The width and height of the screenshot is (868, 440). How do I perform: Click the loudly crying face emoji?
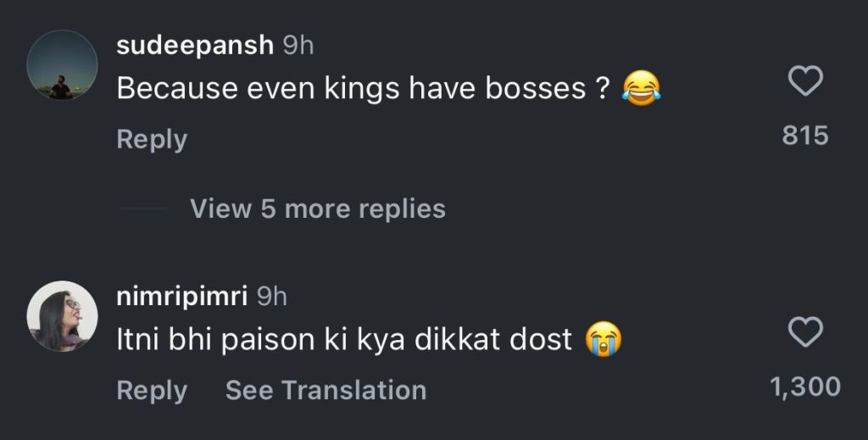point(604,341)
